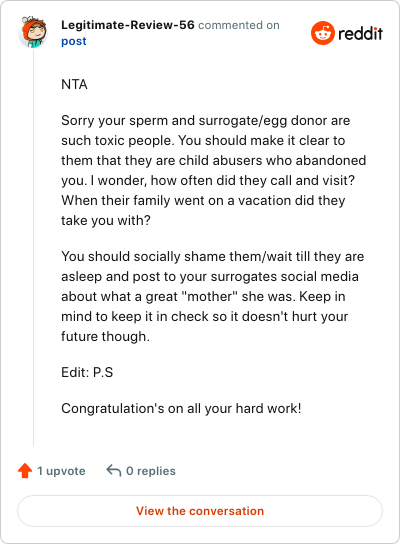Click the "1 upvote" count label
Image resolution: width=400 pixels, height=544 pixels.
click(x=61, y=471)
